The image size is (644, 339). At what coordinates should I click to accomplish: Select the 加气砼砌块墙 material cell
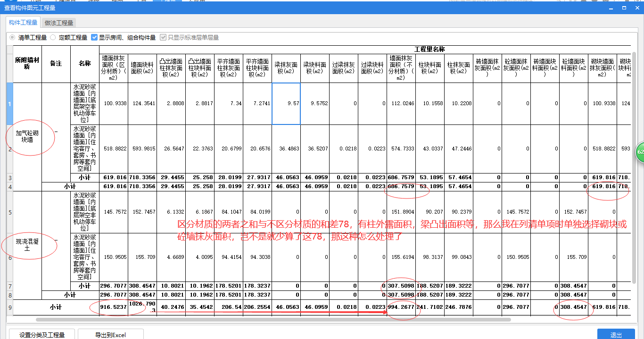[x=27, y=137]
